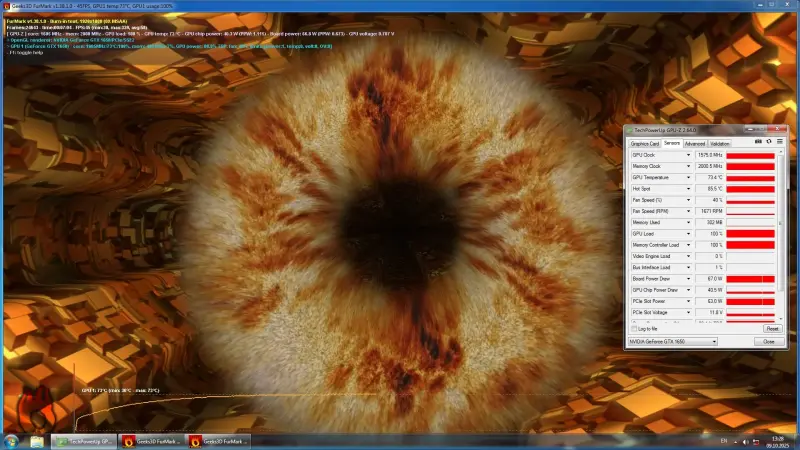Switch to the Graphics Card tab
The height and width of the screenshot is (450, 800).
click(x=644, y=144)
